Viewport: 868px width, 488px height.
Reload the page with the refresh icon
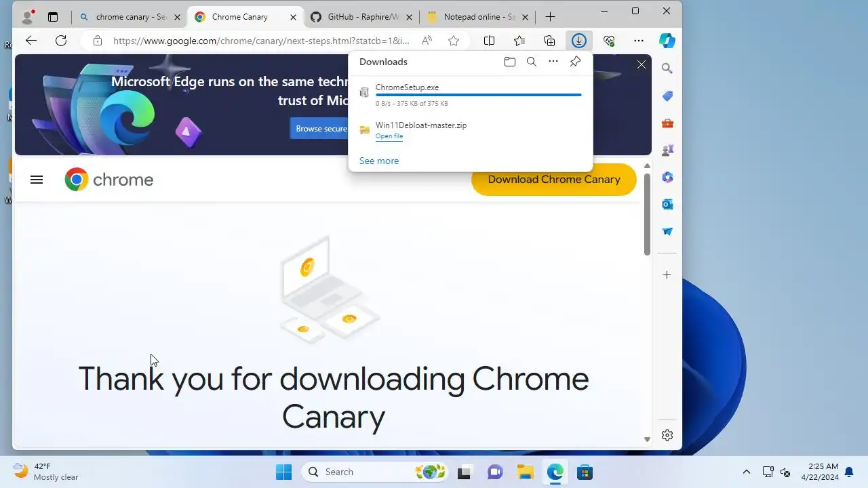(x=61, y=41)
